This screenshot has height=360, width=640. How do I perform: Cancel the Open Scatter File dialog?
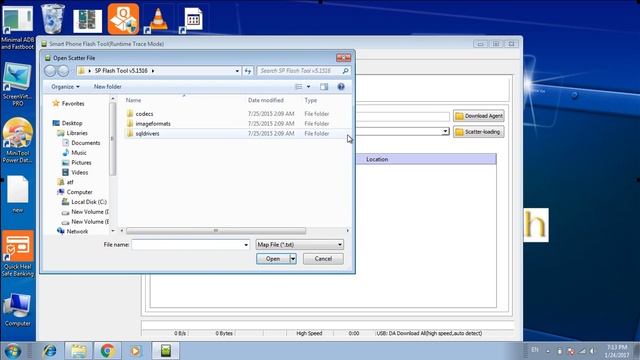[x=323, y=259]
